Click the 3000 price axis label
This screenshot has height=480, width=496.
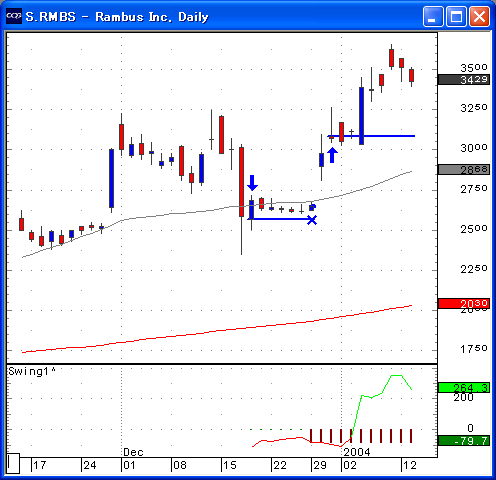(x=474, y=148)
